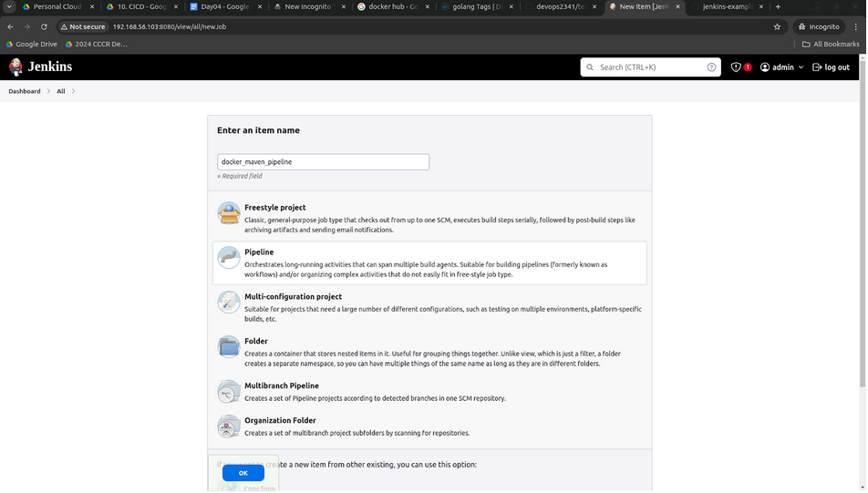This screenshot has height=493, width=868.
Task: Go forward using the browser forward arrow
Action: 26,26
